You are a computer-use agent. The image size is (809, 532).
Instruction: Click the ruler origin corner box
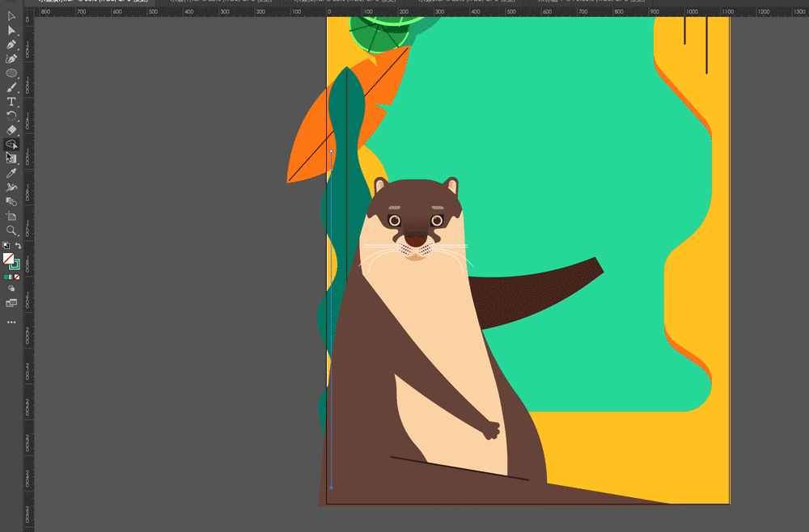(x=28, y=11)
